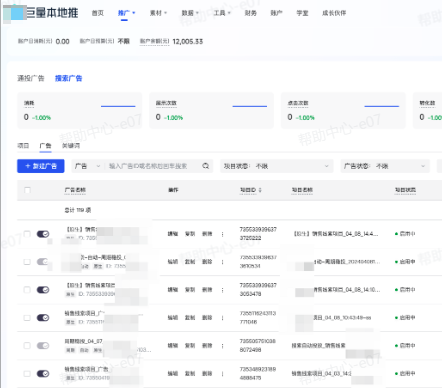Click 编辑 in the 04_08_10:43:48 row

point(173,318)
